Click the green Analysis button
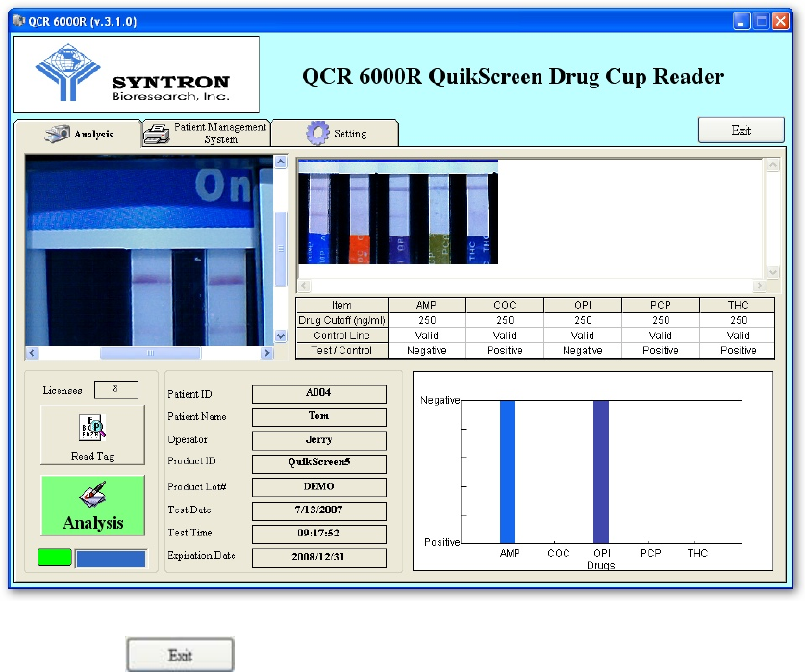805x672 pixels. click(x=93, y=506)
